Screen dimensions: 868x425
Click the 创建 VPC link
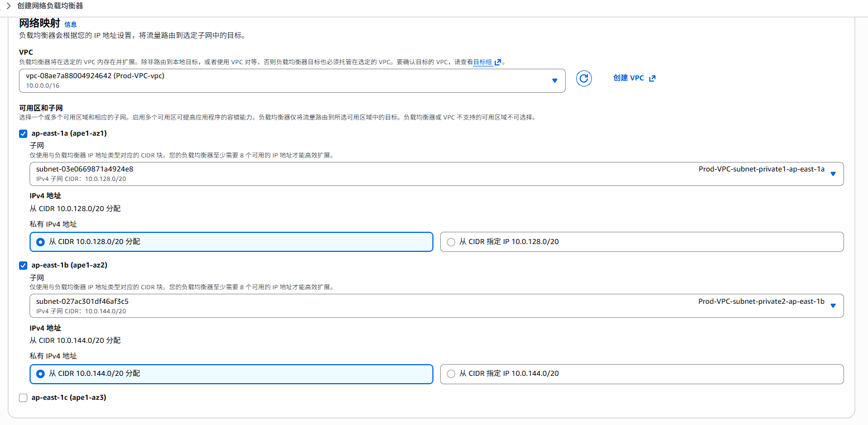[628, 79]
